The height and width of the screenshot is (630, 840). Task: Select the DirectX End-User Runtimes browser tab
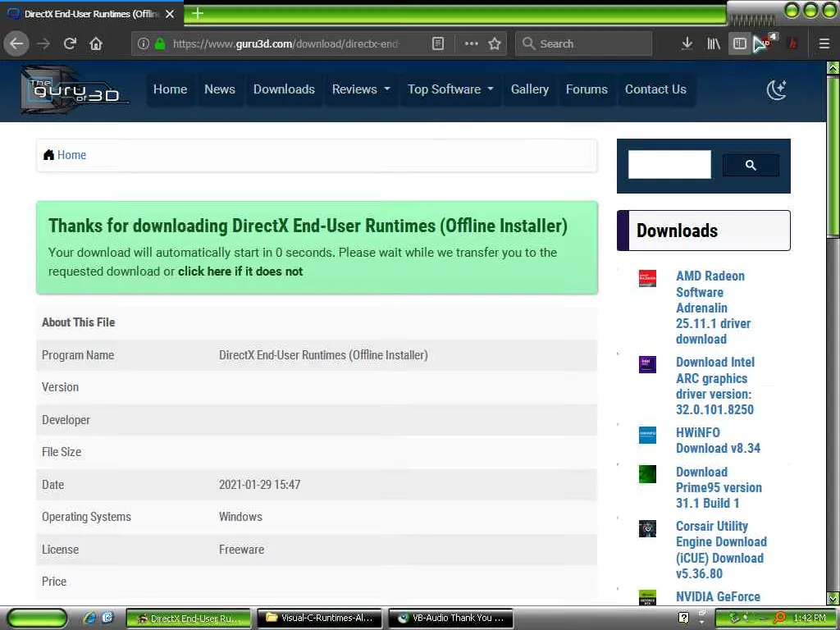(91, 14)
